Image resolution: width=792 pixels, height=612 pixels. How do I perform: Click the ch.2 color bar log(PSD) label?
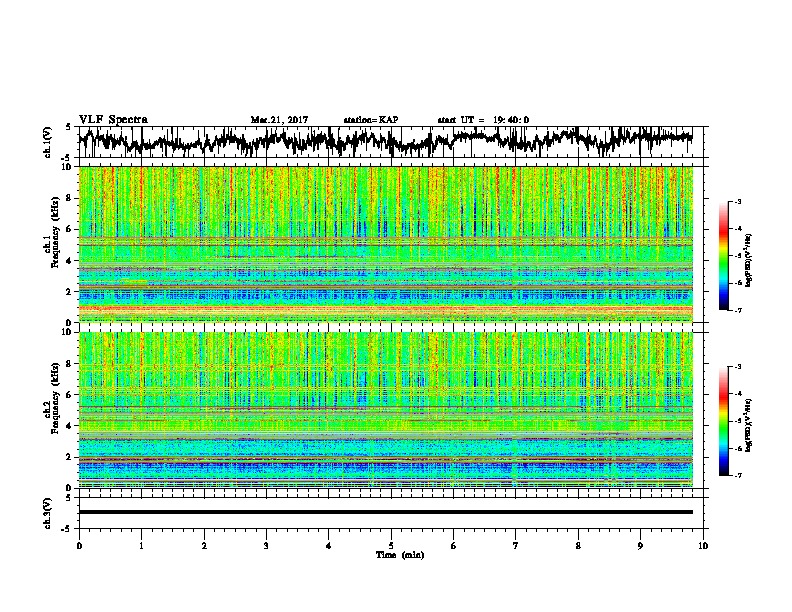click(748, 425)
